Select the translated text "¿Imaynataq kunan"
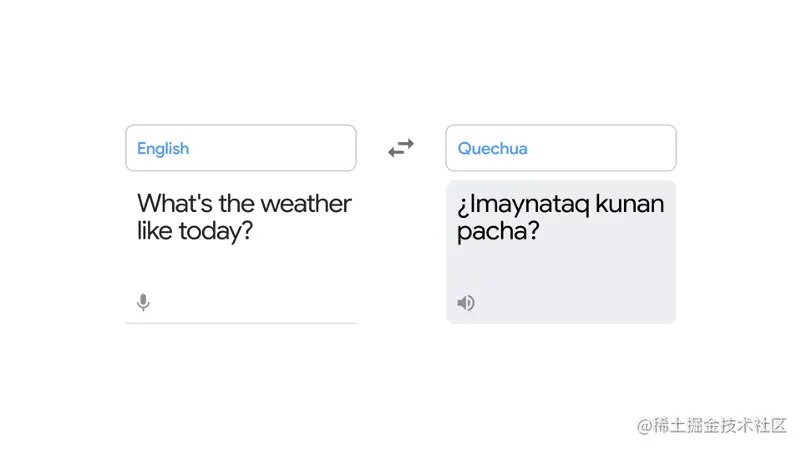802x450 pixels. (x=560, y=204)
